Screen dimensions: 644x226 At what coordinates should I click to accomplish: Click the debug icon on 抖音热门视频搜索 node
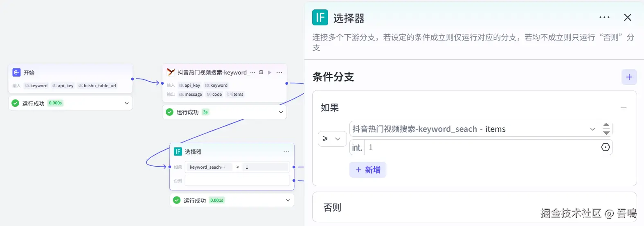(261, 72)
